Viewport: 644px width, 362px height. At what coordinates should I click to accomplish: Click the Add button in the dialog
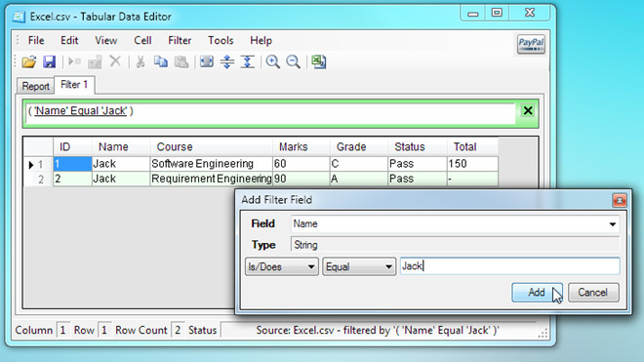[537, 293]
